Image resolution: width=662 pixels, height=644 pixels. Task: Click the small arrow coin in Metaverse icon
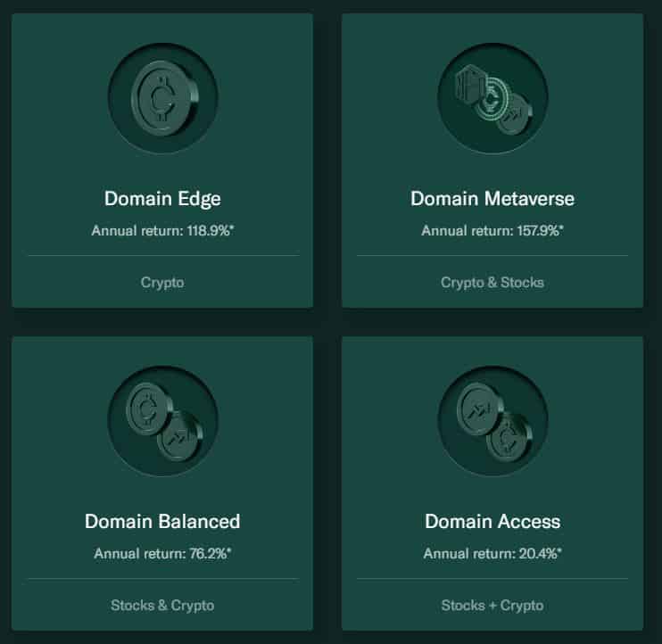(515, 114)
